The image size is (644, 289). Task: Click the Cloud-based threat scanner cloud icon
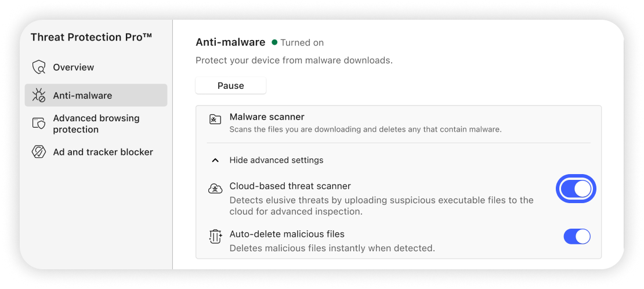[215, 189]
